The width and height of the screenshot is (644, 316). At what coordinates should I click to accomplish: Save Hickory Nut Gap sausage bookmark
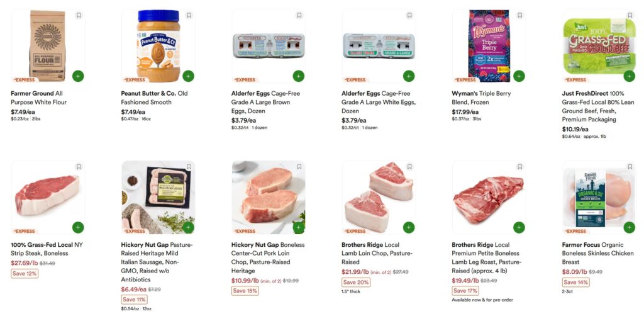click(189, 167)
